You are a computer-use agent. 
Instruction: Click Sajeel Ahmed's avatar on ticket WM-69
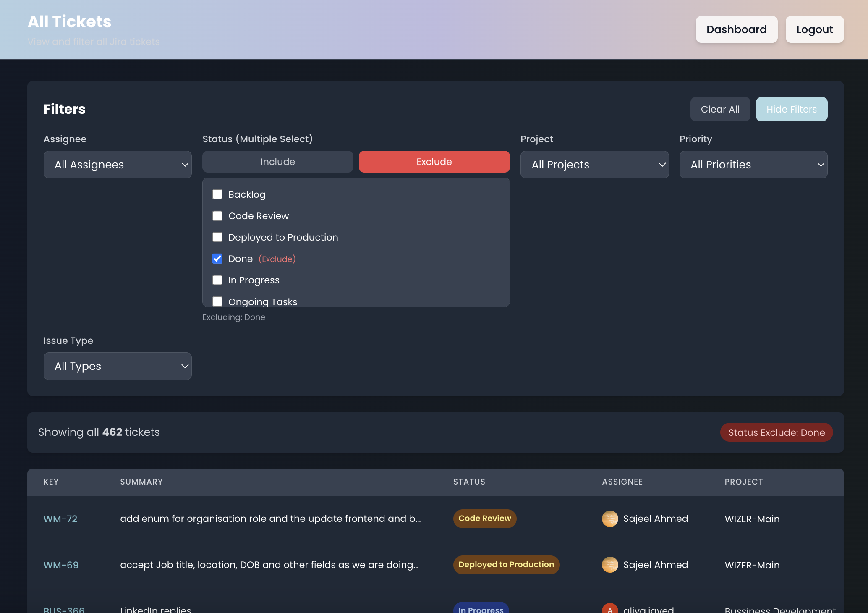[x=610, y=565]
